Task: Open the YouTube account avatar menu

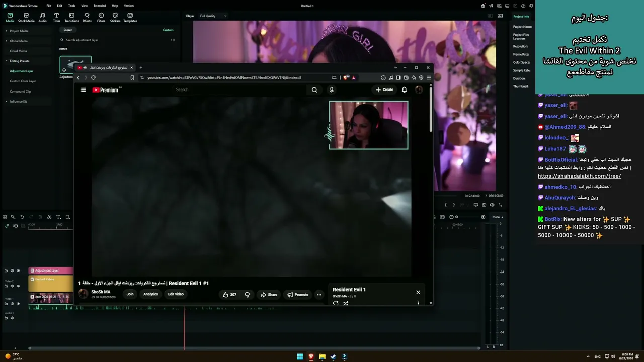Action: pos(419,90)
